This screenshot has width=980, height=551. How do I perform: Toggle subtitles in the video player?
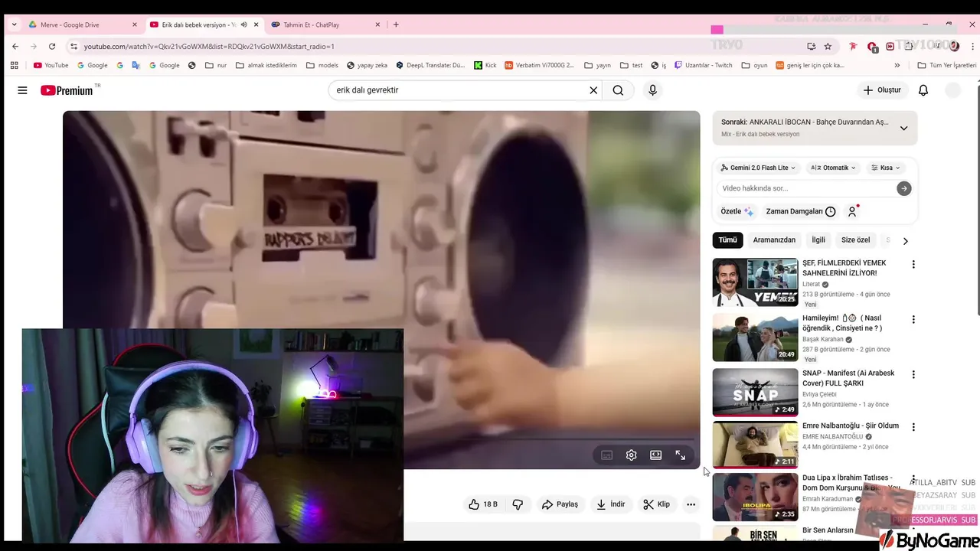[606, 455]
